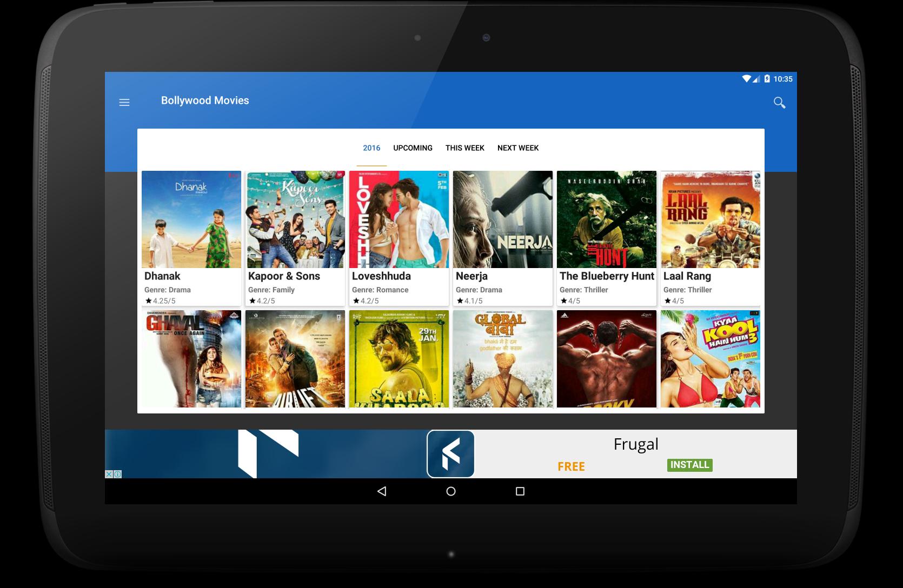Open the Airlift movie poster
903x588 pixels.
pyautogui.click(x=295, y=359)
